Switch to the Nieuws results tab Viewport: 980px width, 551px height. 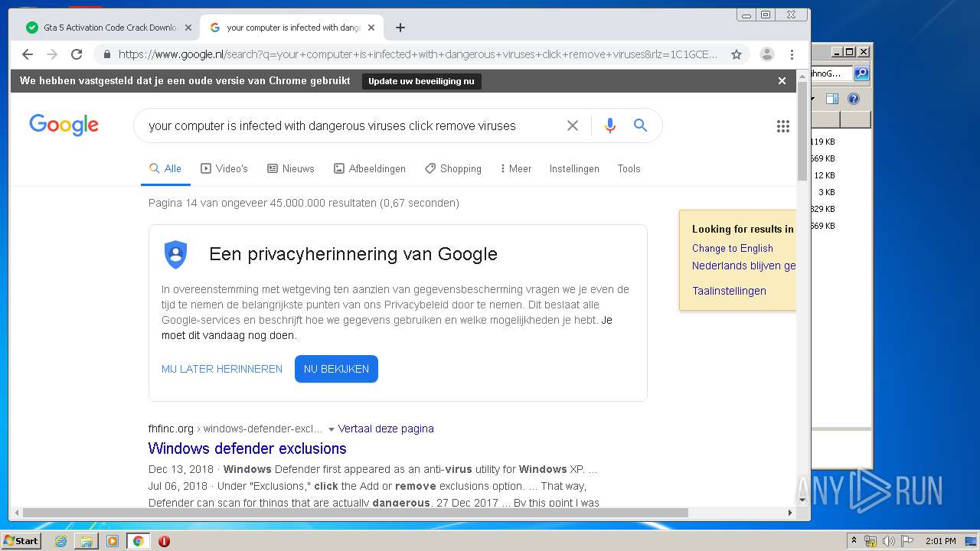[x=291, y=168]
